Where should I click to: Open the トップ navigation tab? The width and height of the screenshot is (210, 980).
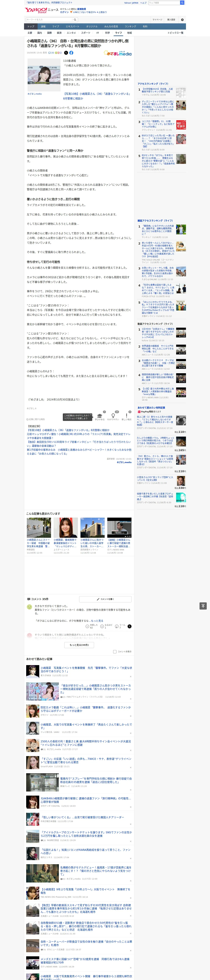pyautogui.click(x=31, y=27)
